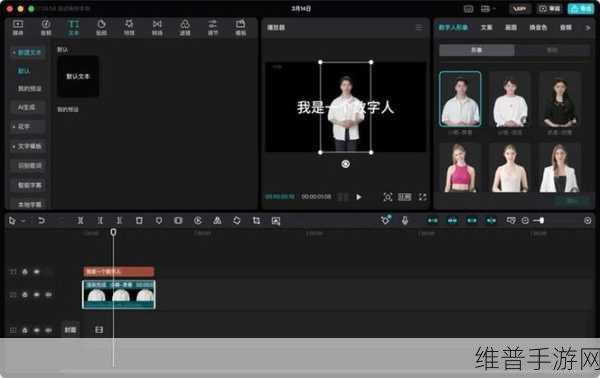Switch to digital human appearance tab
The image size is (600, 378).
coord(453,28)
